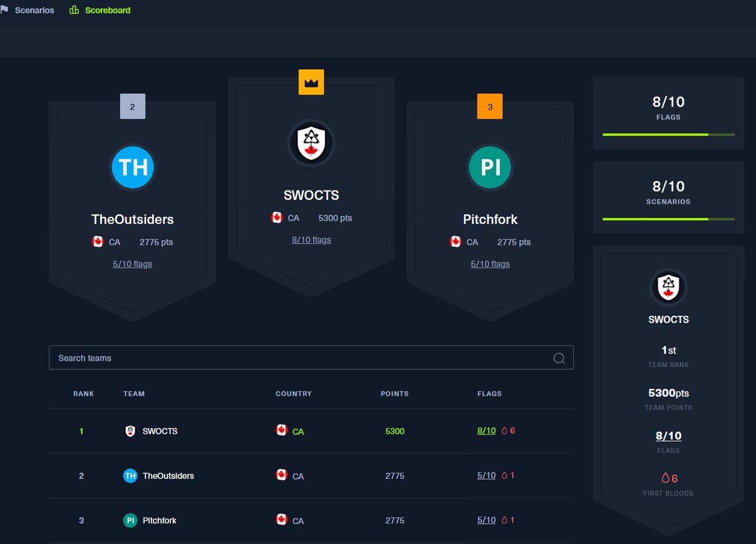Click the number 2 rank badge
Viewport: 756px width, 544px height.
tap(132, 107)
